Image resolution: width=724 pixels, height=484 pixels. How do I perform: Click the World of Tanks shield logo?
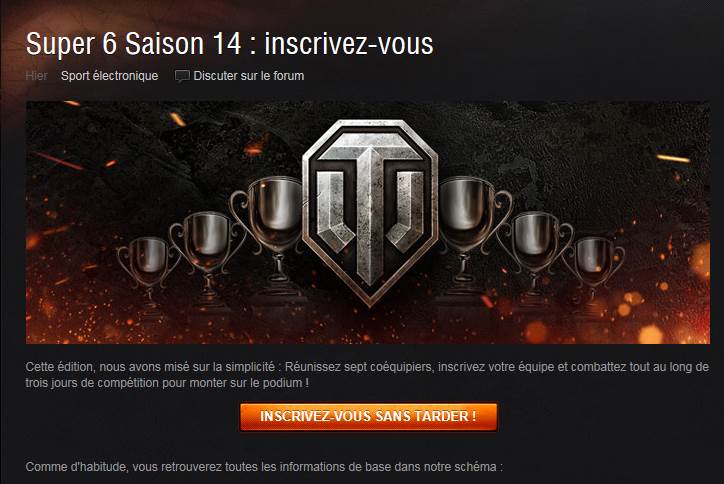click(370, 212)
